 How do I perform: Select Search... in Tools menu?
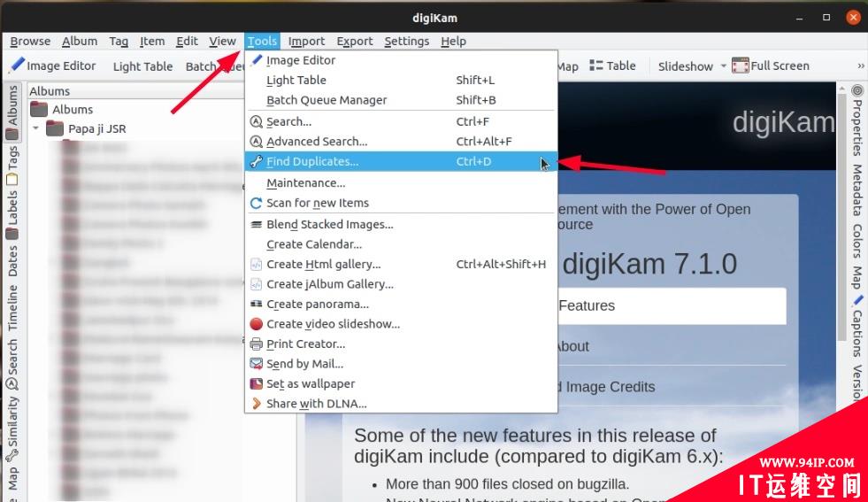401,121
